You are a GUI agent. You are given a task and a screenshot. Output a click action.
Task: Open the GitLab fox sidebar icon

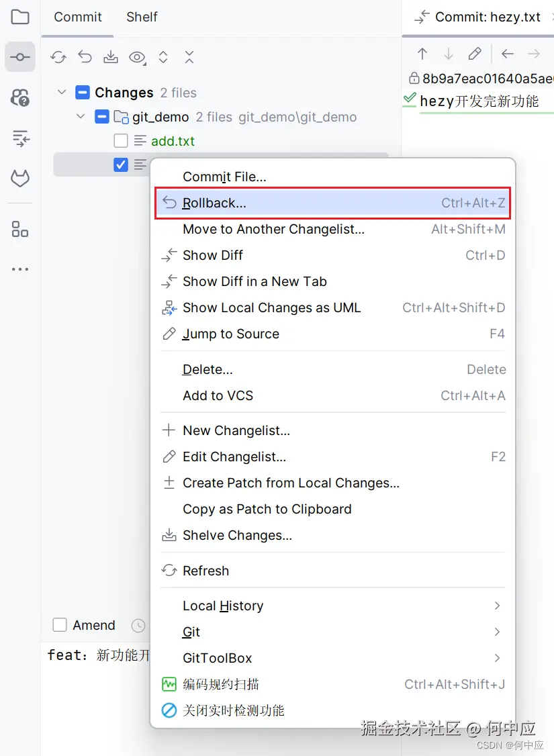pyautogui.click(x=19, y=179)
